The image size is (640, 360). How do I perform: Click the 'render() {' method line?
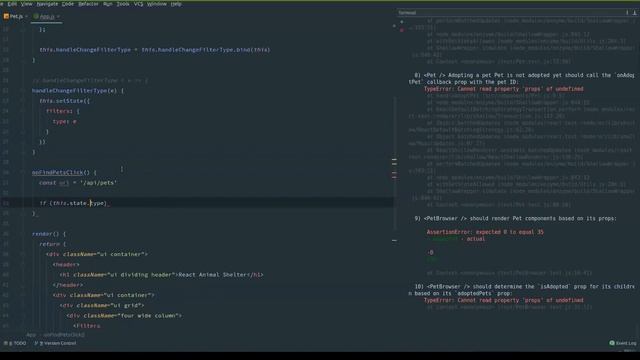pos(49,234)
